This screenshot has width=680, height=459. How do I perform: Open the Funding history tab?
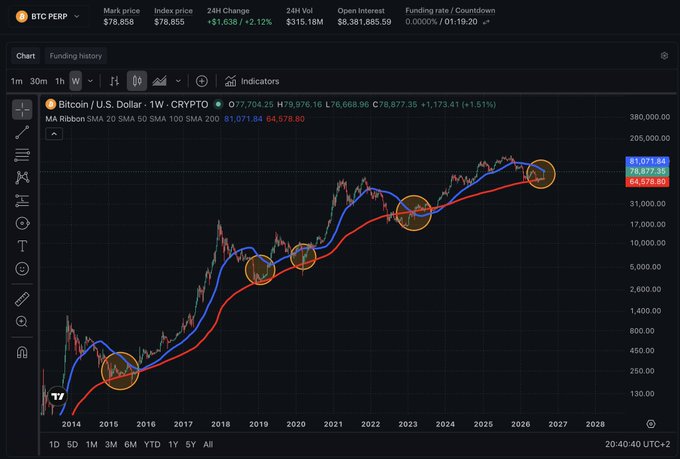(75, 56)
